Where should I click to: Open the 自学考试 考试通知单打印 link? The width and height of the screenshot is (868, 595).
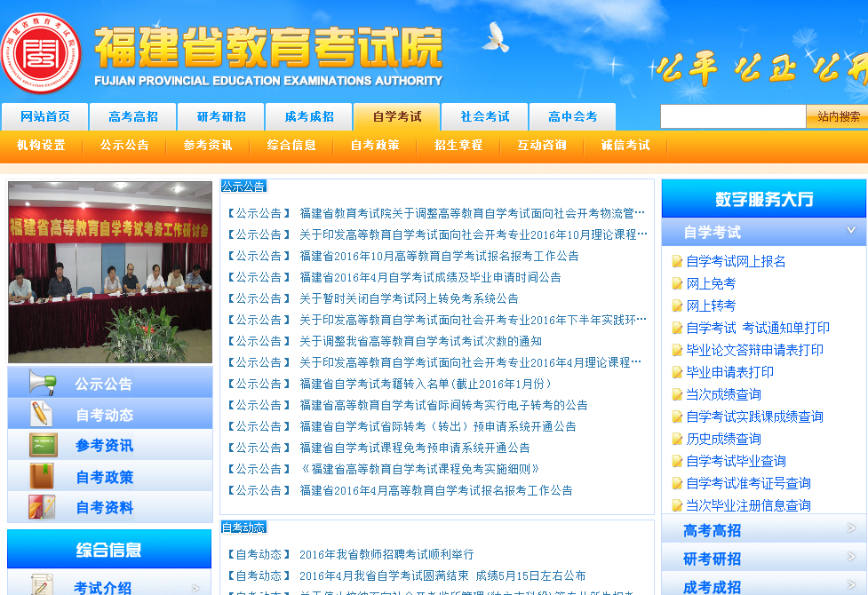pyautogui.click(x=758, y=328)
